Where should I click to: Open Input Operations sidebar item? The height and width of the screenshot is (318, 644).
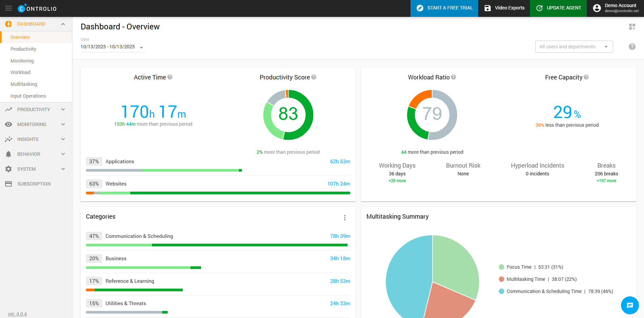click(28, 96)
